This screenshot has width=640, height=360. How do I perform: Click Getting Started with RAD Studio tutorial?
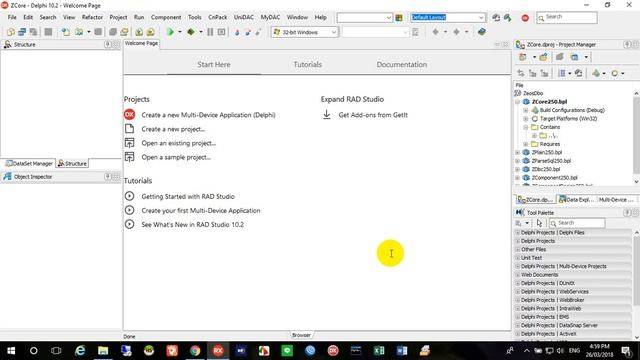[x=188, y=196]
